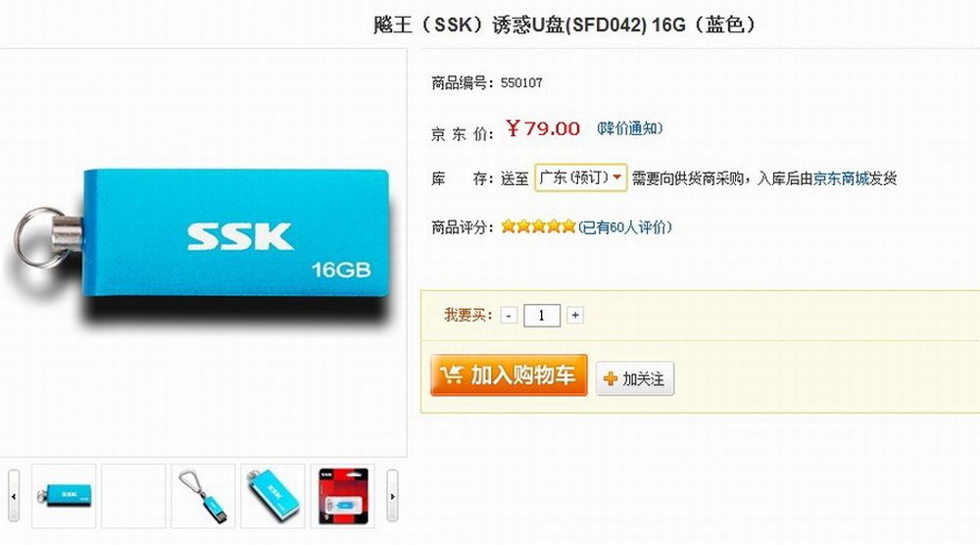
Task: Click the five-star rating icons
Action: tap(538, 226)
